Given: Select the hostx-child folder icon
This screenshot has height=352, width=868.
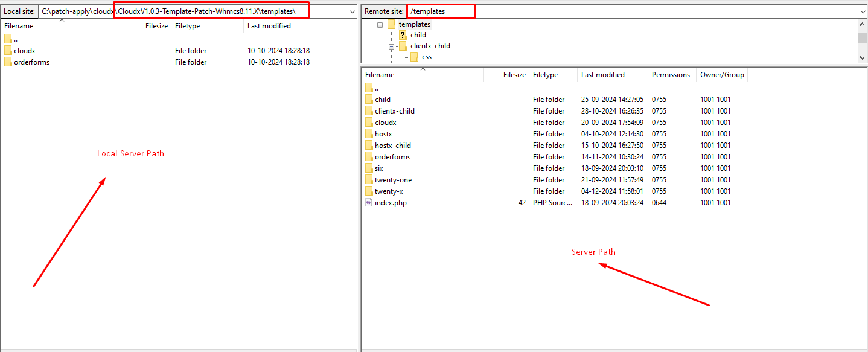Looking at the screenshot, I should (x=369, y=146).
